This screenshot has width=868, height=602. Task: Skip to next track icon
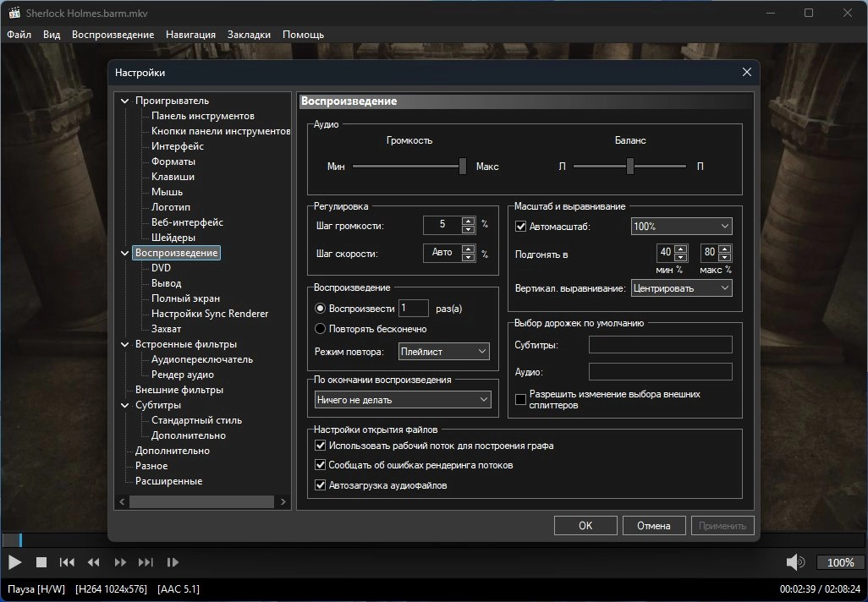146,562
